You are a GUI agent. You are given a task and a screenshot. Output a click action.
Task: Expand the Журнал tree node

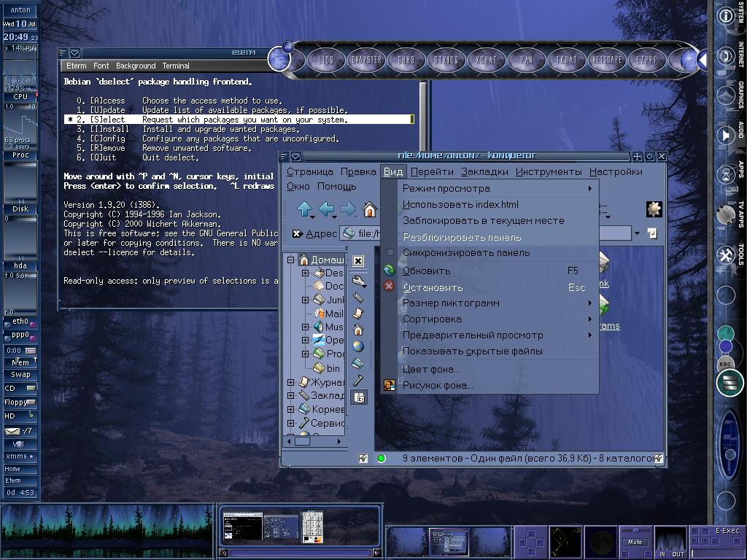tap(291, 382)
